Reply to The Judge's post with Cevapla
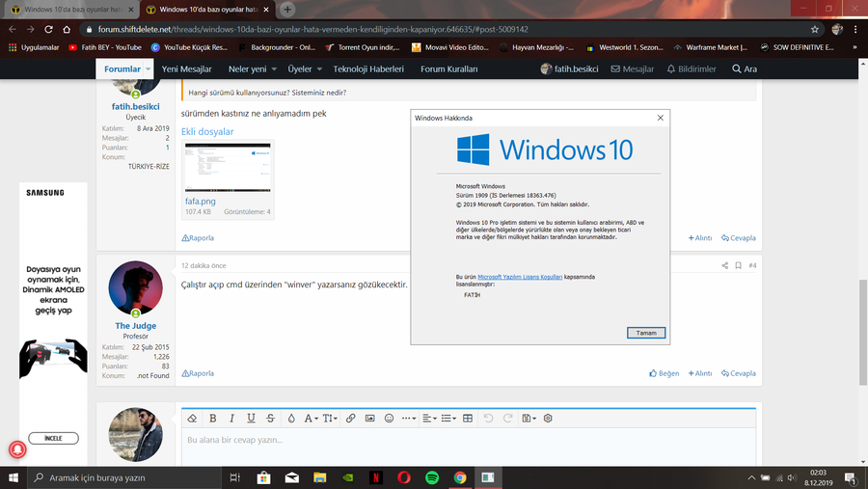The image size is (868, 489). pos(739,374)
